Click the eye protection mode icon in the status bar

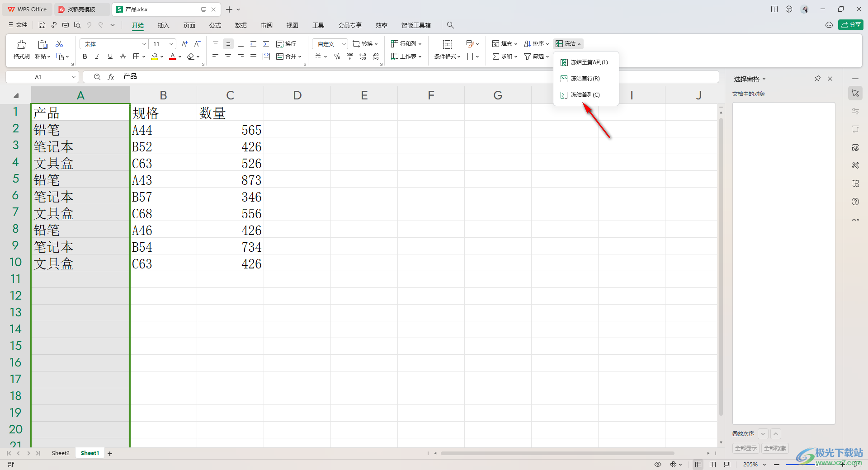click(x=658, y=464)
